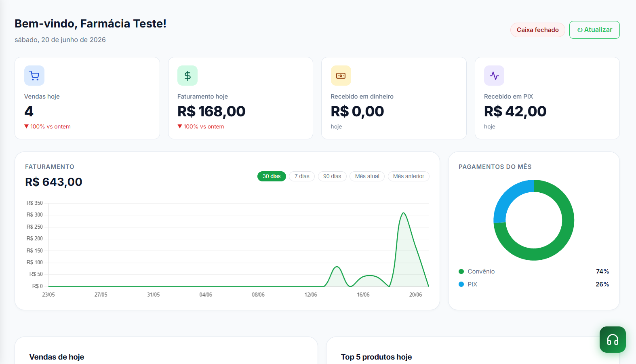This screenshot has height=364, width=636.
Task: Click the shopping cart icon in Vendas hoje card
Action: [34, 76]
